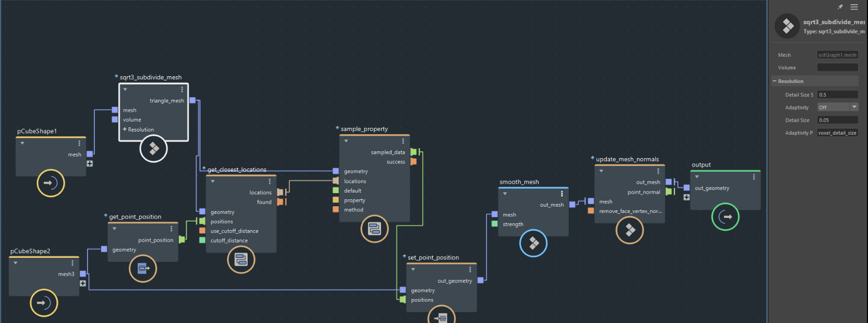Click the triangle_mesh output port
Viewport: 868px width, 323px height.
(192, 100)
